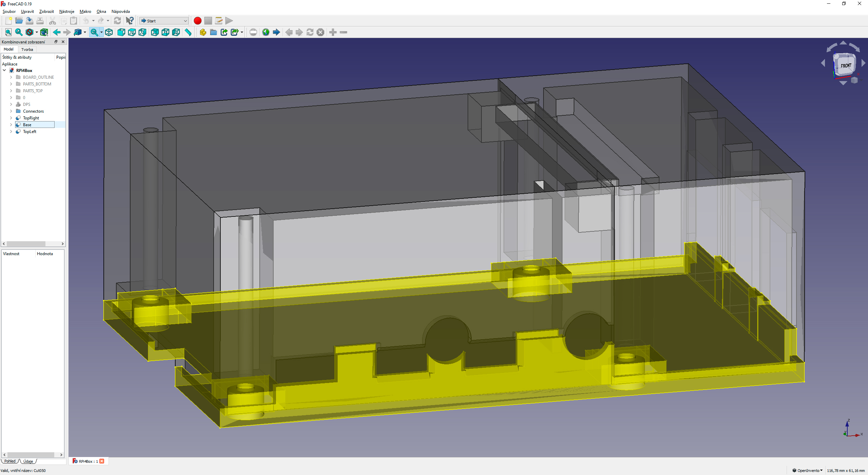Expand the TopRight tree item
The image size is (868, 475).
tap(11, 118)
